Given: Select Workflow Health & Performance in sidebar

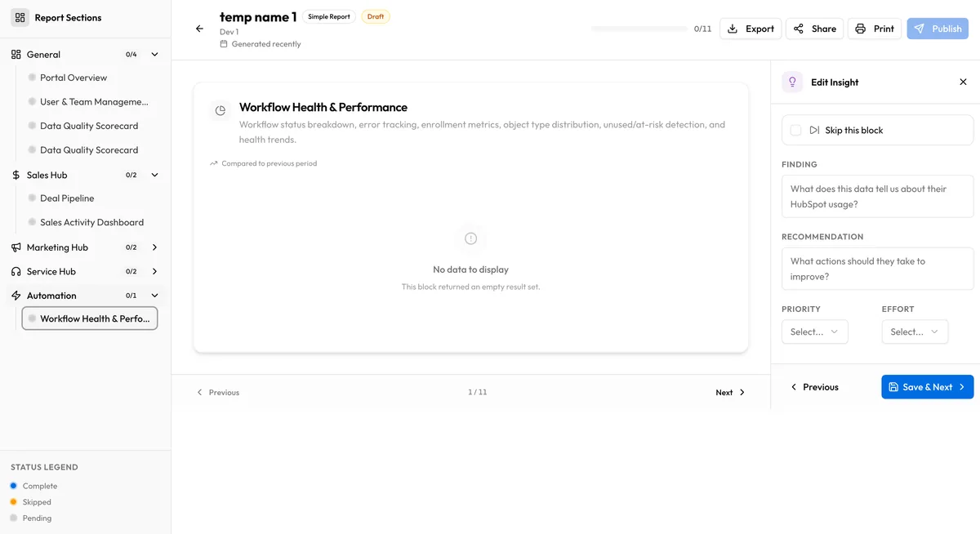Looking at the screenshot, I should pyautogui.click(x=89, y=318).
